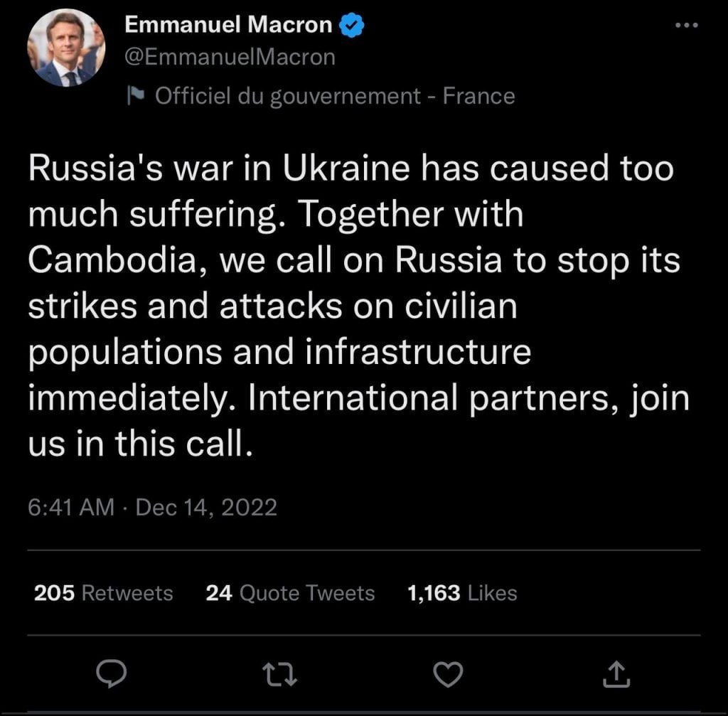Open Emmanuel Macron's profile picture
728x716 pixels.
point(66,48)
